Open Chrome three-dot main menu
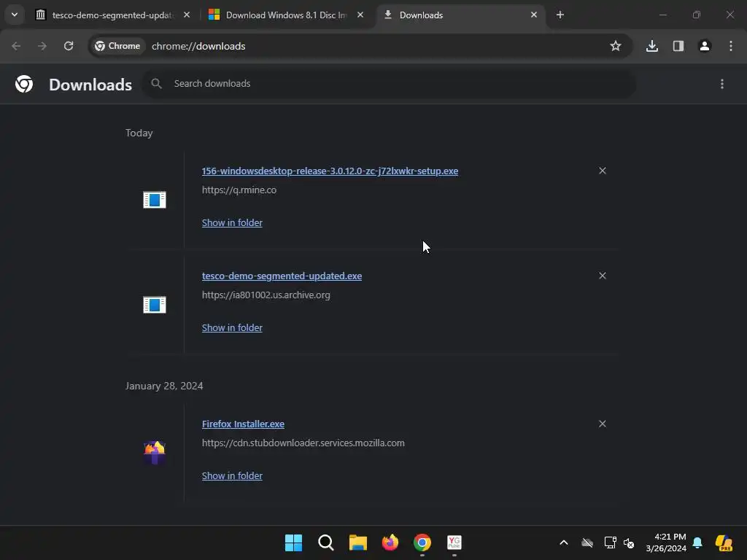The image size is (747, 560). tap(731, 46)
